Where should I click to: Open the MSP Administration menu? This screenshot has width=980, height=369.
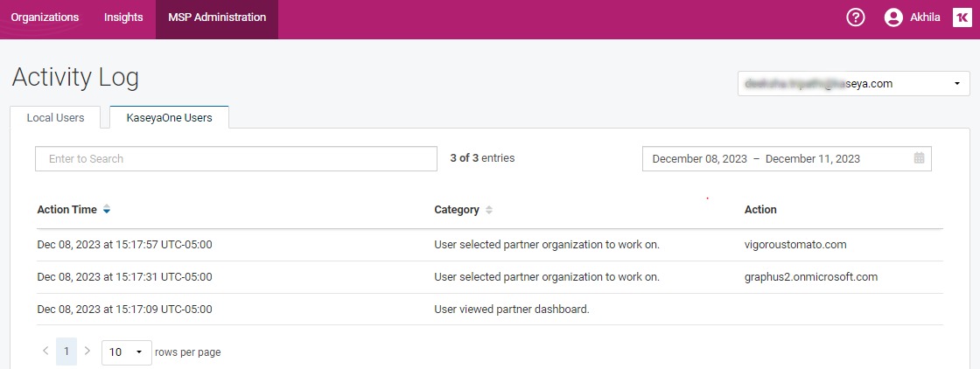click(217, 17)
